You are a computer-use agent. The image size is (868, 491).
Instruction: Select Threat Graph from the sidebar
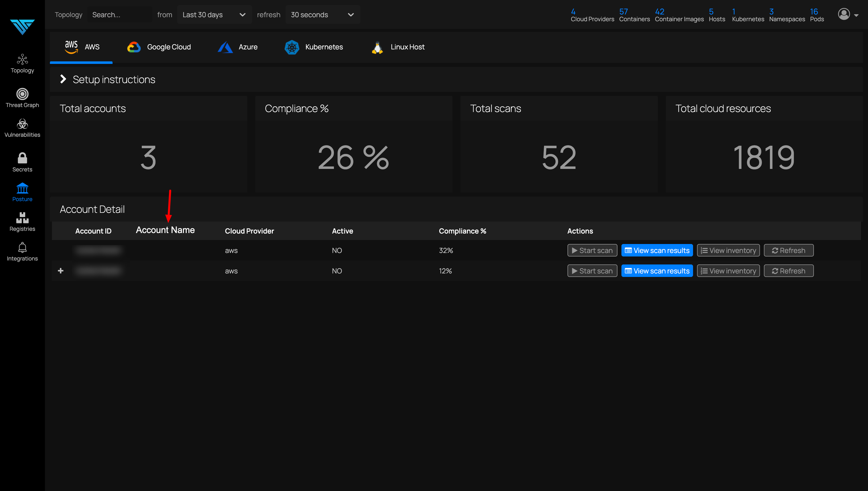[x=22, y=98]
